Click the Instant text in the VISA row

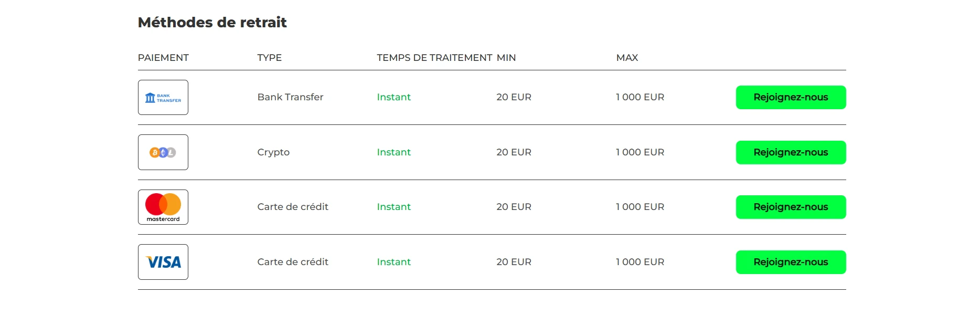393,262
